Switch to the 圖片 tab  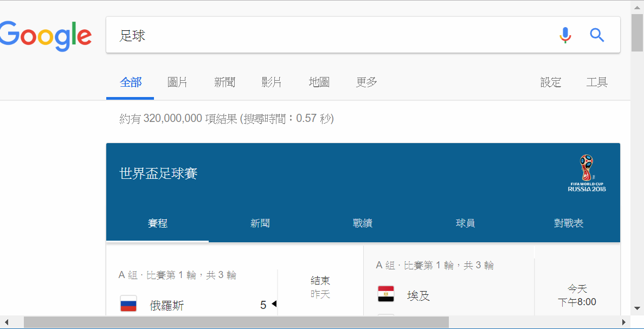coord(177,82)
